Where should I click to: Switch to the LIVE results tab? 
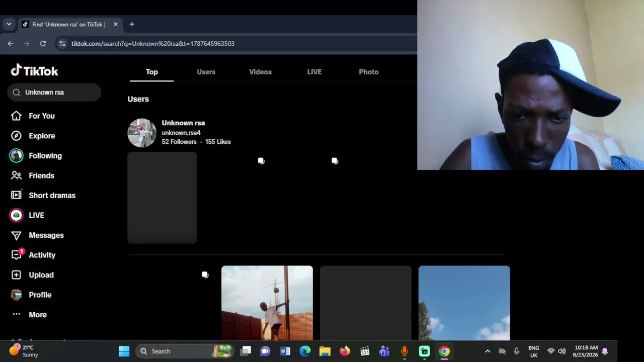(314, 72)
